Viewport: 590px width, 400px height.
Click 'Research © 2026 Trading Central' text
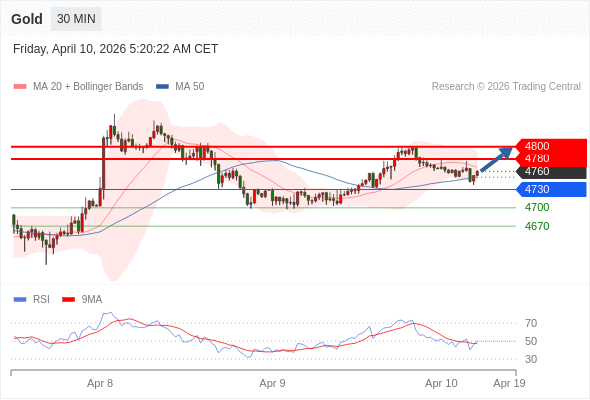(x=506, y=87)
